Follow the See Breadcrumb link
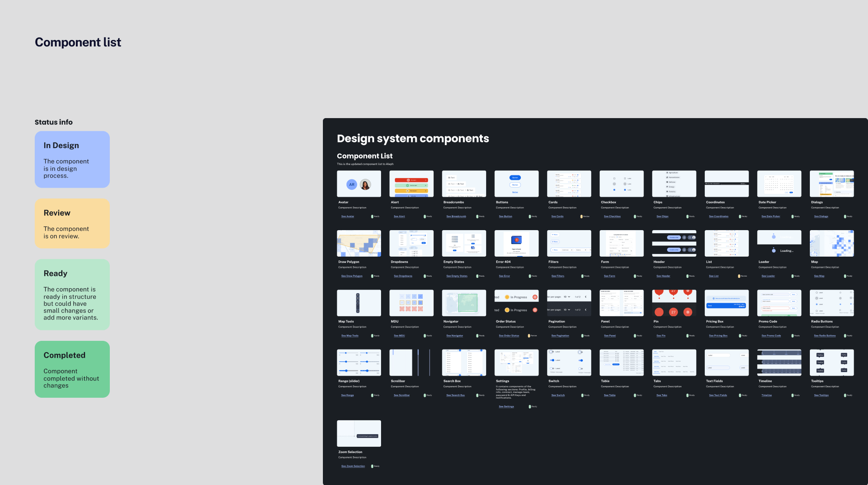868x485 pixels. point(456,216)
